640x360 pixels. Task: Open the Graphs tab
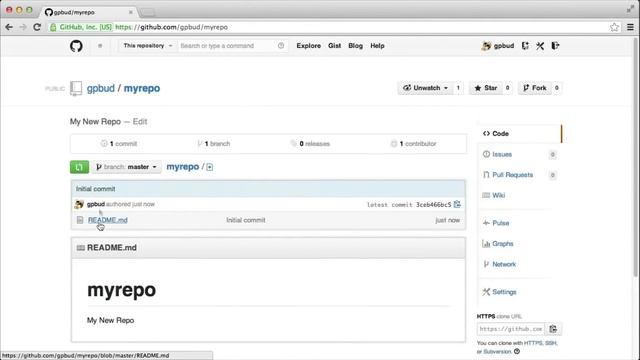[x=502, y=244]
